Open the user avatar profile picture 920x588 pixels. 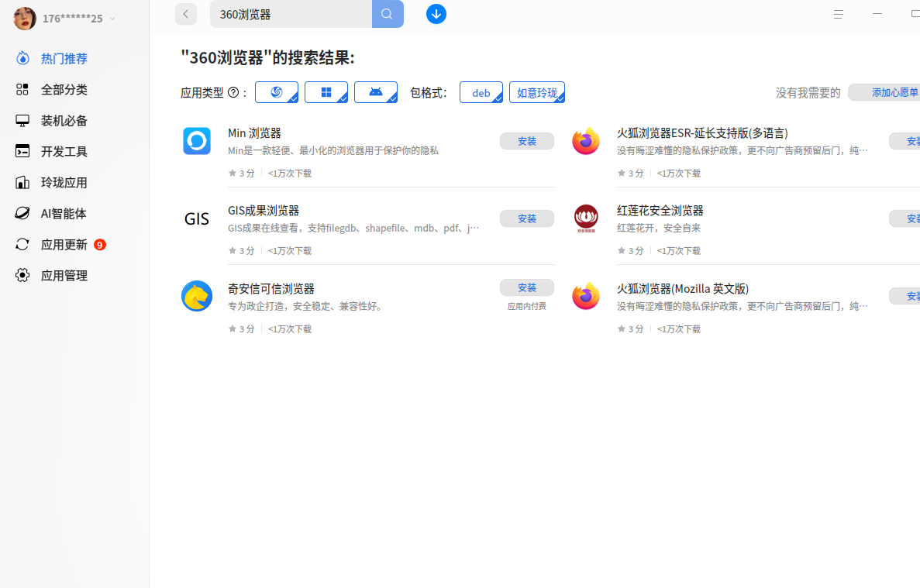pos(25,18)
